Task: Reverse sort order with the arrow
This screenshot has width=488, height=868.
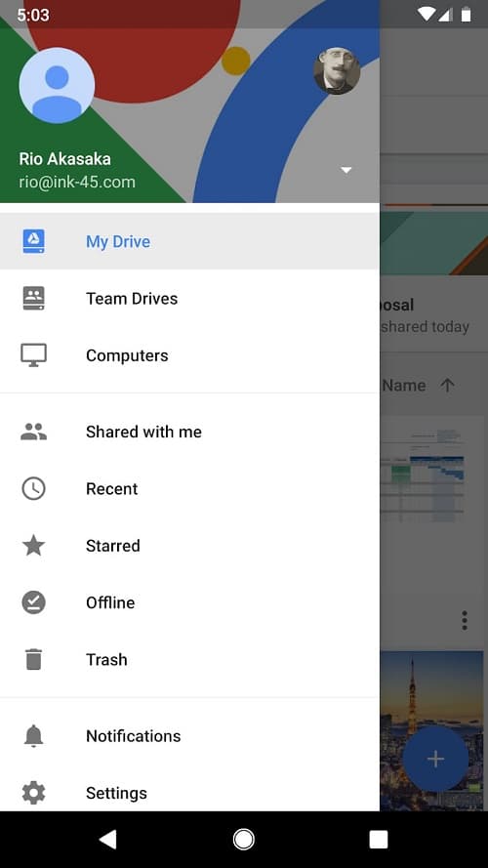Action: coord(447,386)
